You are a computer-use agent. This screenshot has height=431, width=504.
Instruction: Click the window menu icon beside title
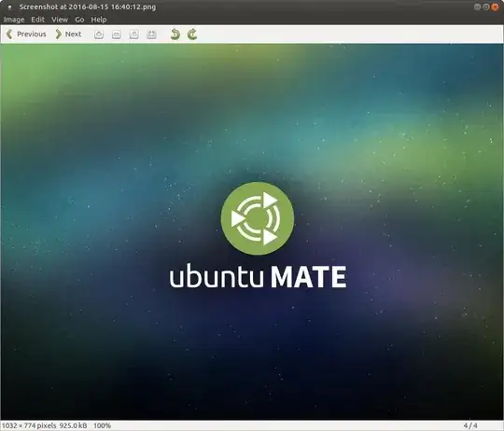9,7
